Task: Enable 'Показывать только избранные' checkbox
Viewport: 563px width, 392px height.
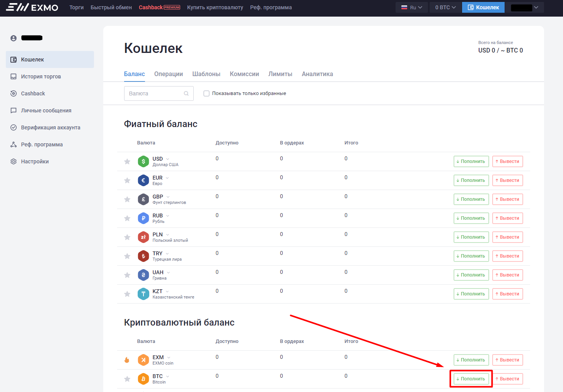Action: coord(206,93)
